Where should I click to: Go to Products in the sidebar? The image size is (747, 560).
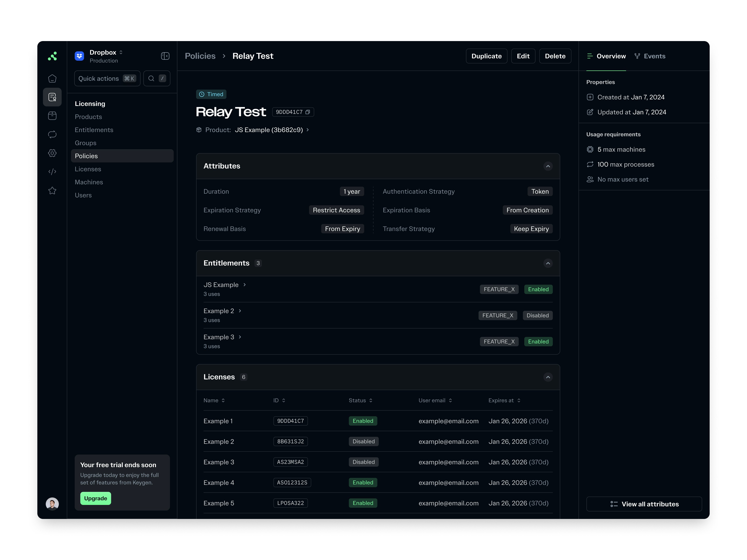(88, 117)
